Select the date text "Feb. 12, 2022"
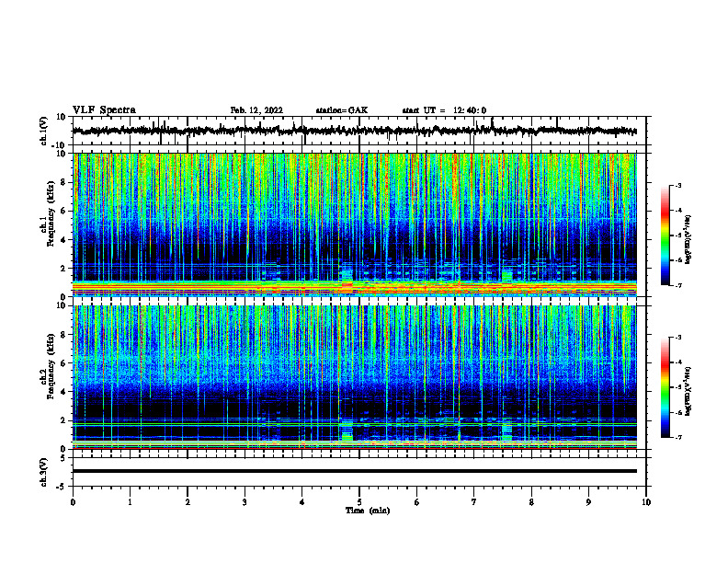 coord(256,110)
